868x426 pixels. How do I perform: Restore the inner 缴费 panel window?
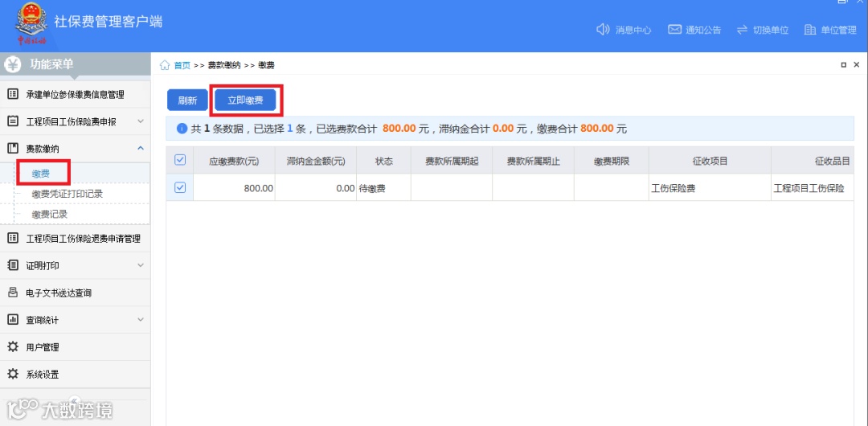coord(843,65)
